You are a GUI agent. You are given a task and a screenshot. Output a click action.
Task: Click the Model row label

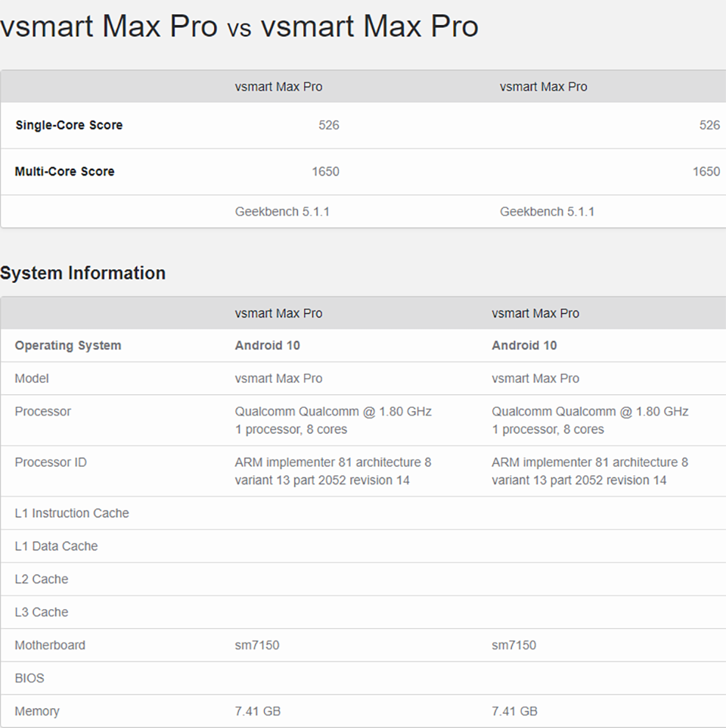tap(32, 378)
